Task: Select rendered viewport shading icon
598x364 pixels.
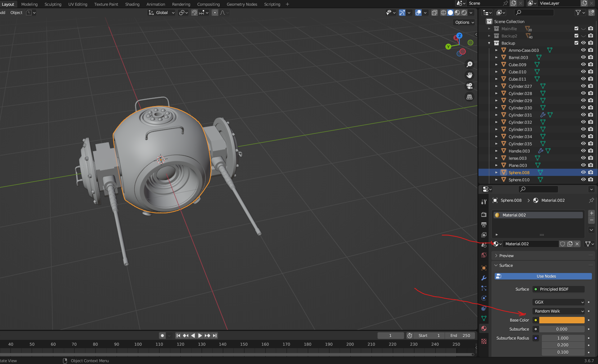Action: (464, 13)
